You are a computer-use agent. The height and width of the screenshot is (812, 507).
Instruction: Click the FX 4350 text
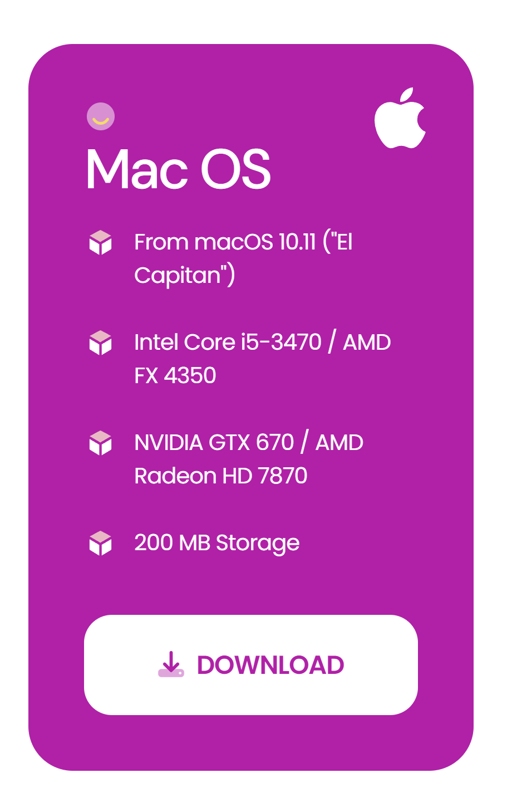(175, 376)
